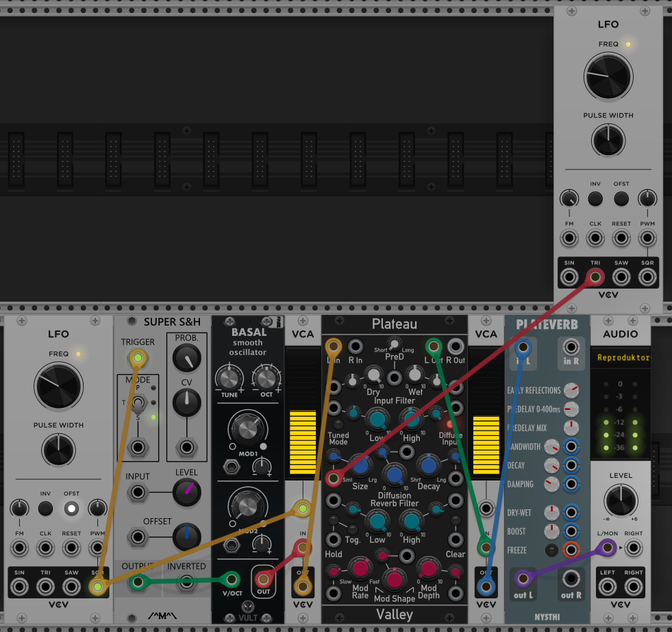Toggle OFST button on upper-rack LFO

621,199
